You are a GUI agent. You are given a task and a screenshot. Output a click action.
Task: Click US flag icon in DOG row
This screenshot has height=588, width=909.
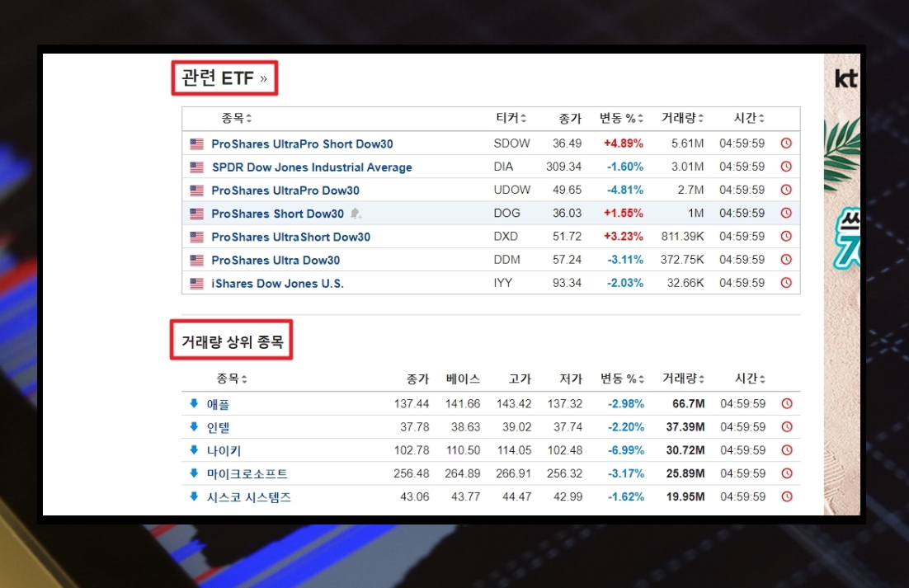(197, 214)
